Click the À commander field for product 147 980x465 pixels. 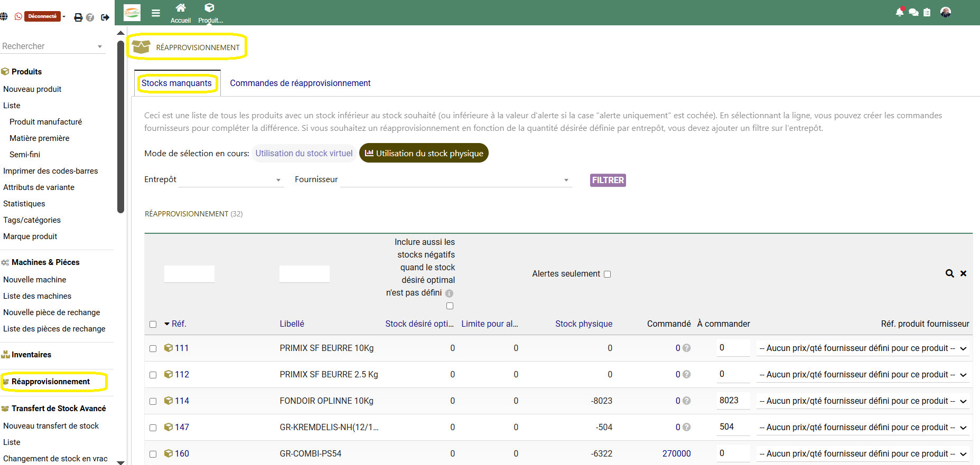click(x=733, y=427)
